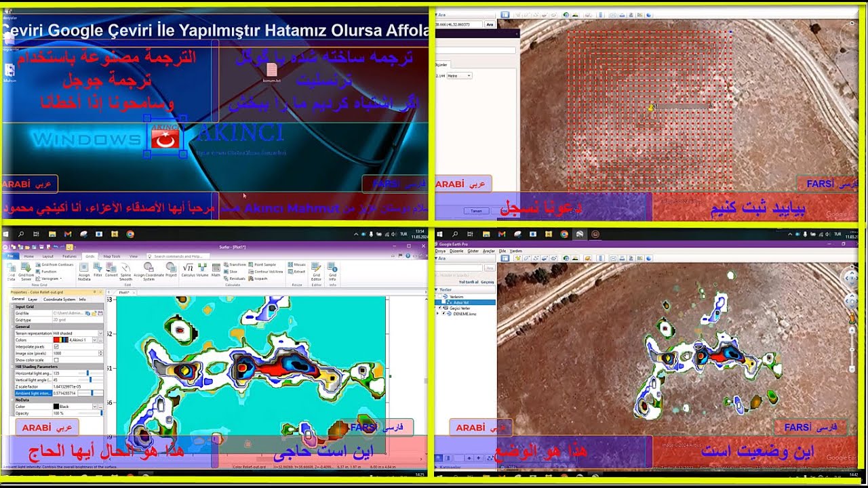This screenshot has height=488, width=868.
Task: Open the Grid Editor
Action: click(316, 271)
